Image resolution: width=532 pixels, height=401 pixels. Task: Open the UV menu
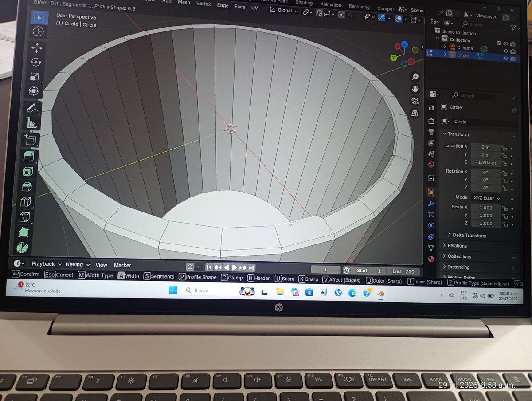254,8
